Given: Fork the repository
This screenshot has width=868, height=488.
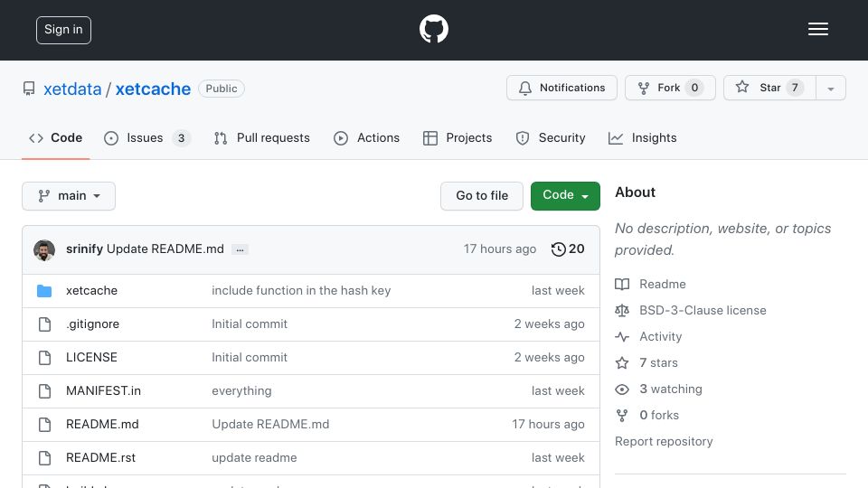Looking at the screenshot, I should [x=670, y=88].
